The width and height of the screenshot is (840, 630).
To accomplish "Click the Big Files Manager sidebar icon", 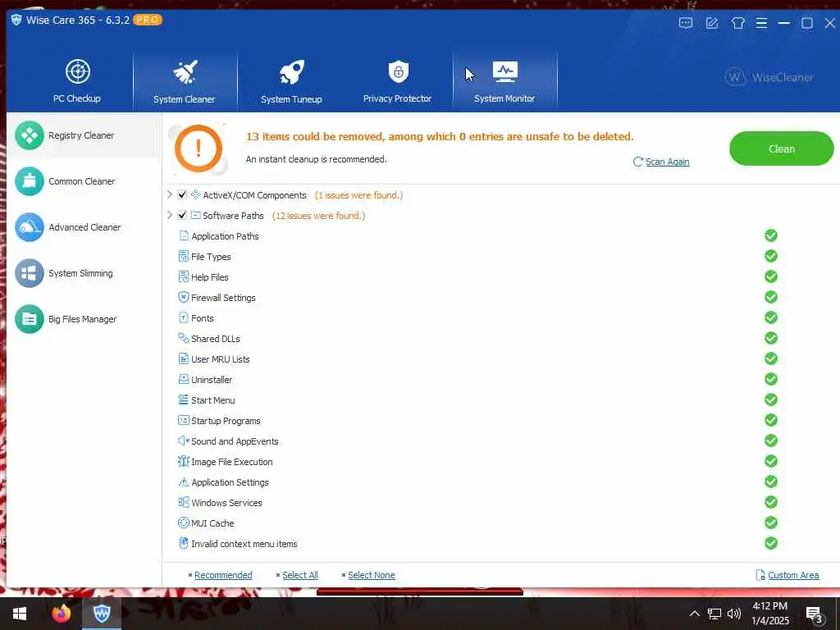I will click(x=30, y=319).
